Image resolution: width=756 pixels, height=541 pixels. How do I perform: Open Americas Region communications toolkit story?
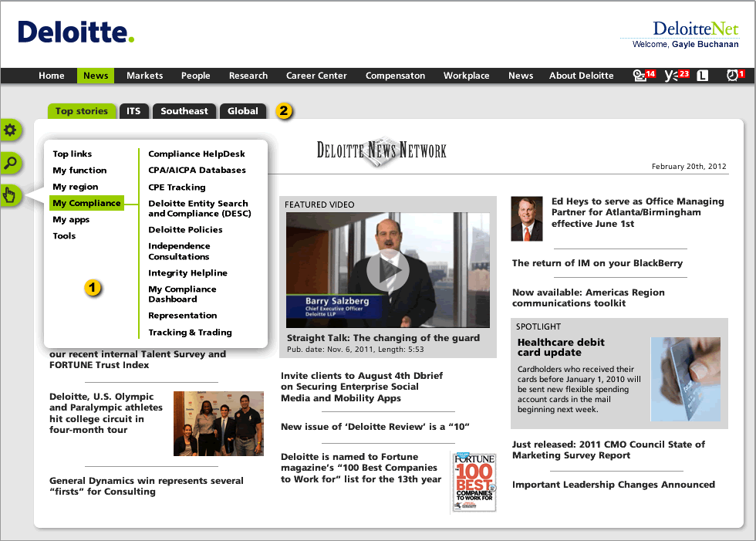tap(588, 297)
